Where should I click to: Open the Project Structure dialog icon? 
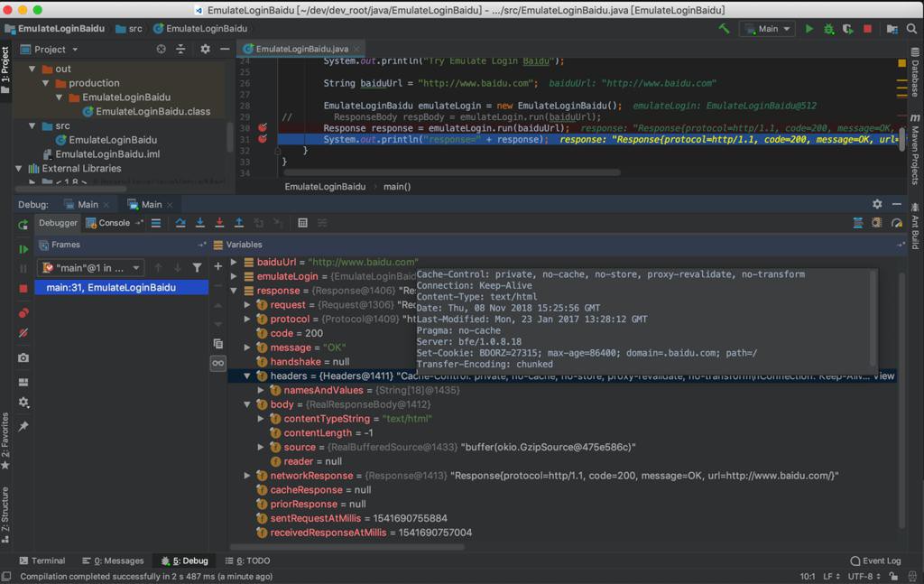click(x=892, y=28)
